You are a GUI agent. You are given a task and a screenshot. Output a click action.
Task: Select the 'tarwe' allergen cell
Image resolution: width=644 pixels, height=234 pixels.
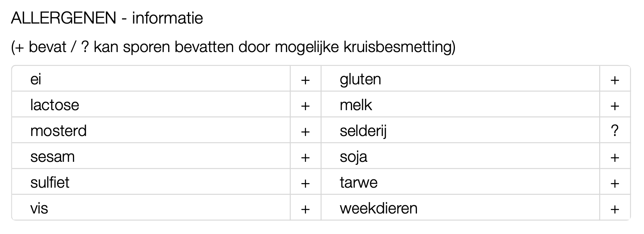[358, 183]
